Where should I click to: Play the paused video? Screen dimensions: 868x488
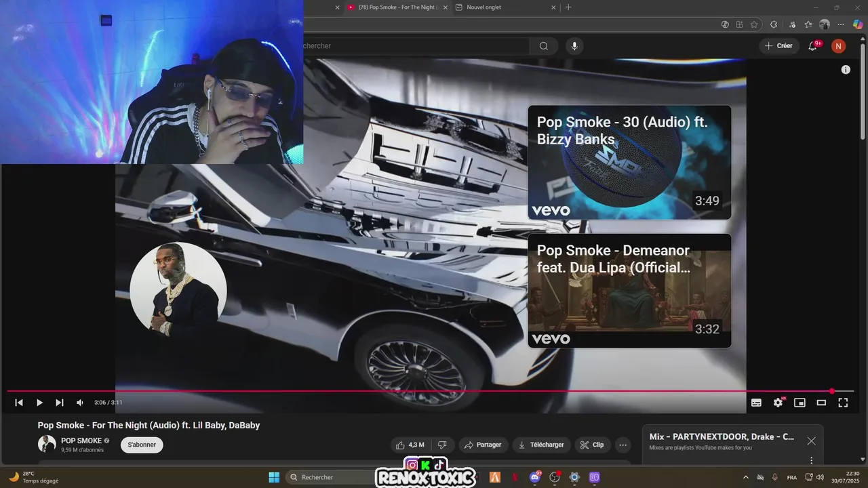point(39,403)
